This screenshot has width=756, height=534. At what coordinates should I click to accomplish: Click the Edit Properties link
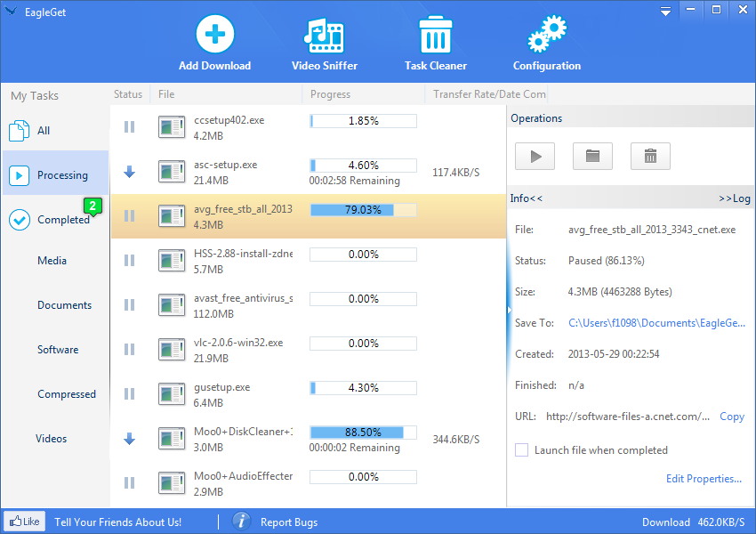[704, 479]
